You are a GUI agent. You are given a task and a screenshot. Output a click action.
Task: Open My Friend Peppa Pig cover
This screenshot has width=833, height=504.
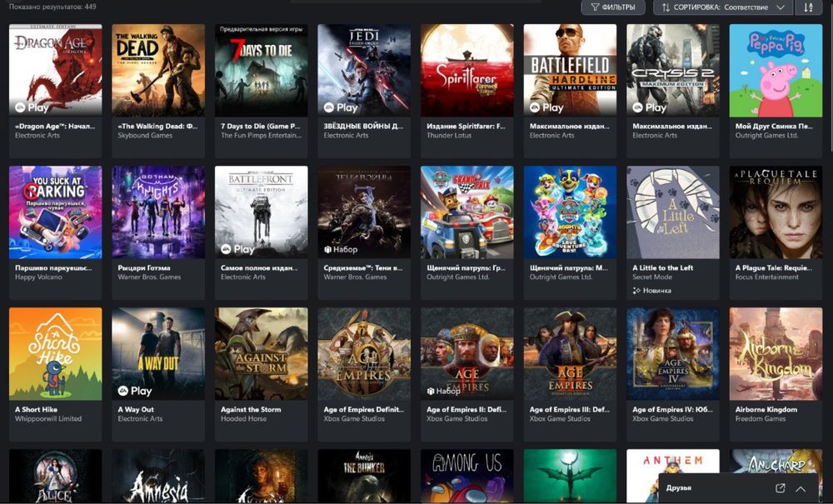point(776,70)
